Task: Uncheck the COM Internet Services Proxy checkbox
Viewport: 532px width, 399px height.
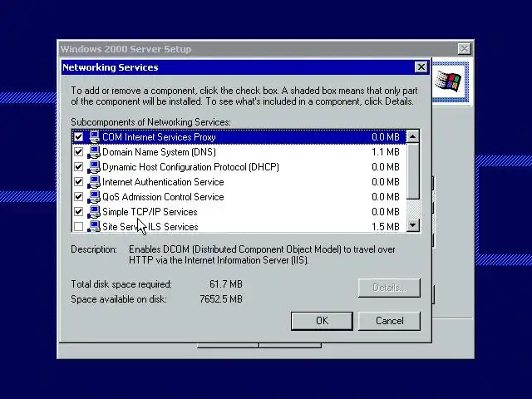Action: click(78, 136)
